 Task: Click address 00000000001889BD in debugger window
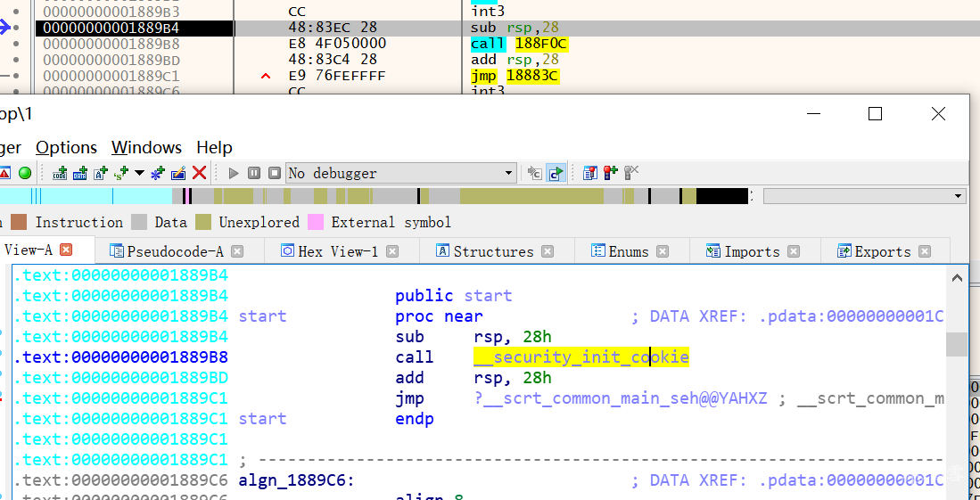tap(111, 60)
